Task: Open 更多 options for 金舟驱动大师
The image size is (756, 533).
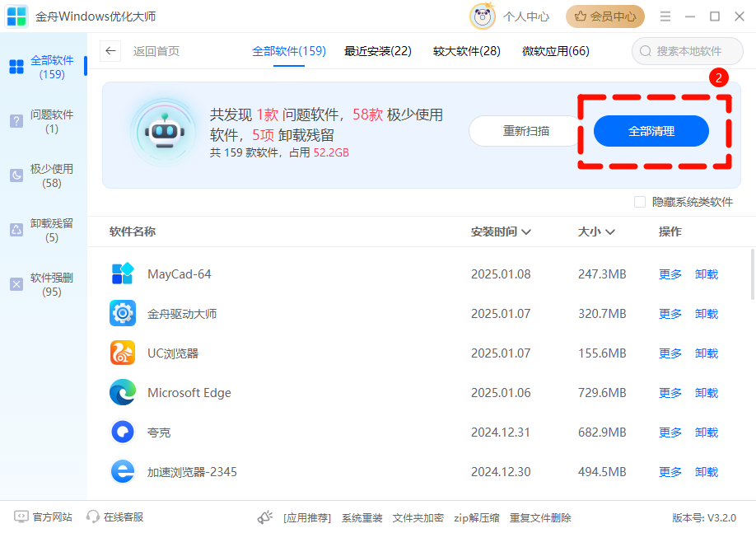Action: pyautogui.click(x=670, y=314)
